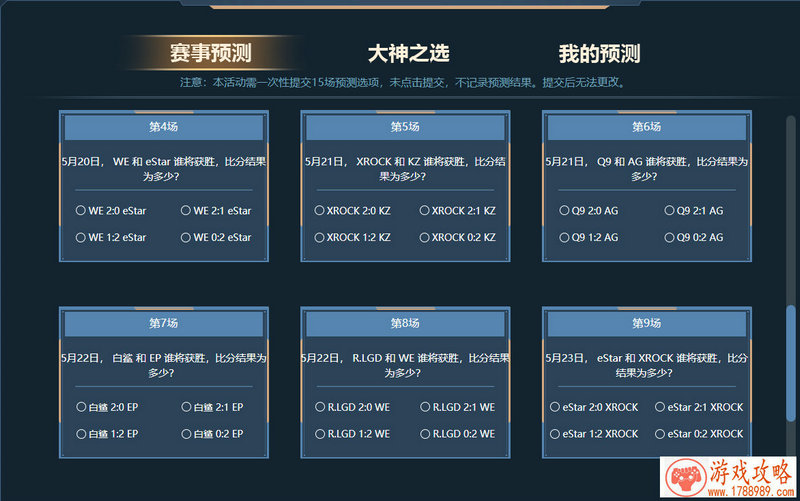Select XROCK 2:0 KZ prediction
Screen dimensions: 800x501
(x=320, y=211)
